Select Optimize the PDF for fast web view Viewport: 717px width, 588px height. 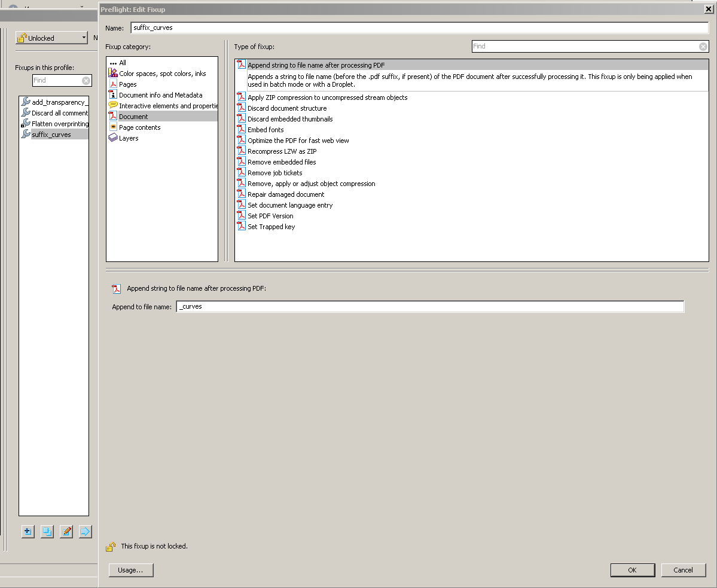[472, 141]
